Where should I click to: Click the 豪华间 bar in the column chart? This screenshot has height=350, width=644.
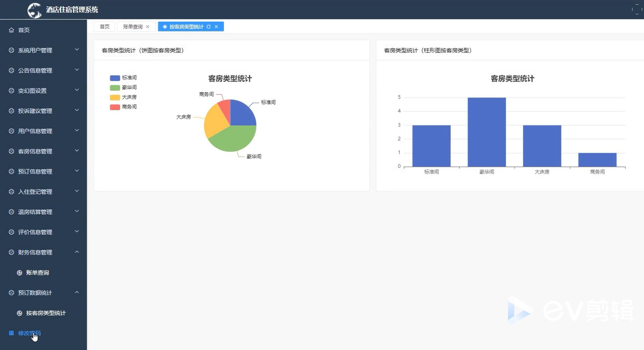[x=487, y=133]
